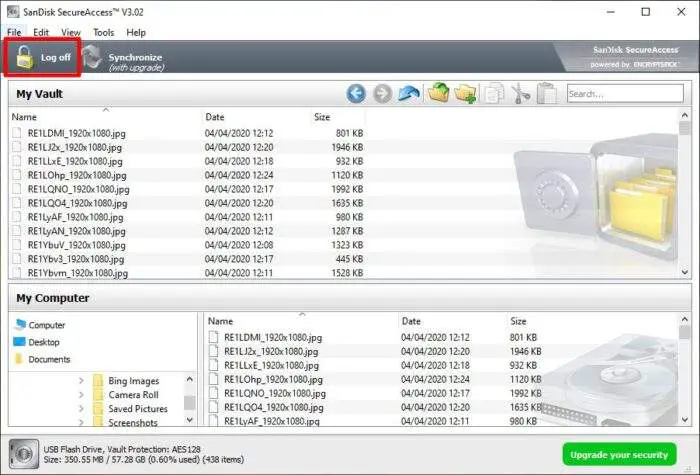700x475 pixels.
Task: Select RE1LOhp_1920x1080.jpg in My Vault
Action: coord(77,175)
